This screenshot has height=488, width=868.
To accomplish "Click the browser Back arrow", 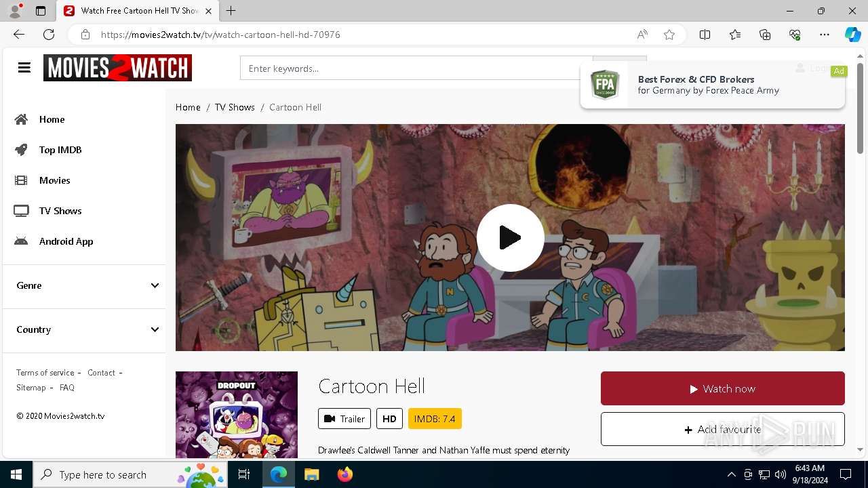I will click(x=19, y=35).
